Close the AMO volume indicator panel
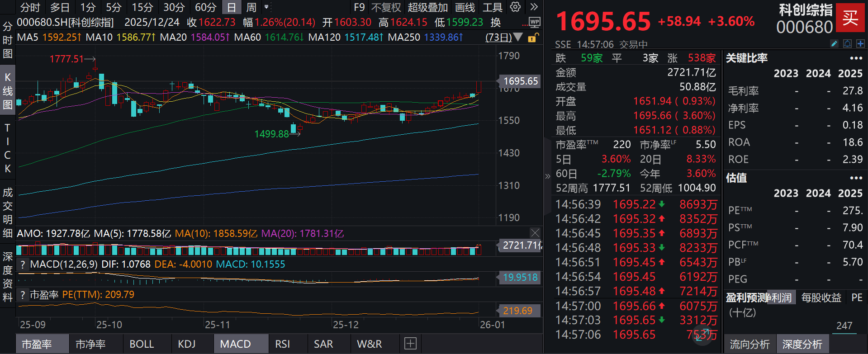 [x=535, y=233]
